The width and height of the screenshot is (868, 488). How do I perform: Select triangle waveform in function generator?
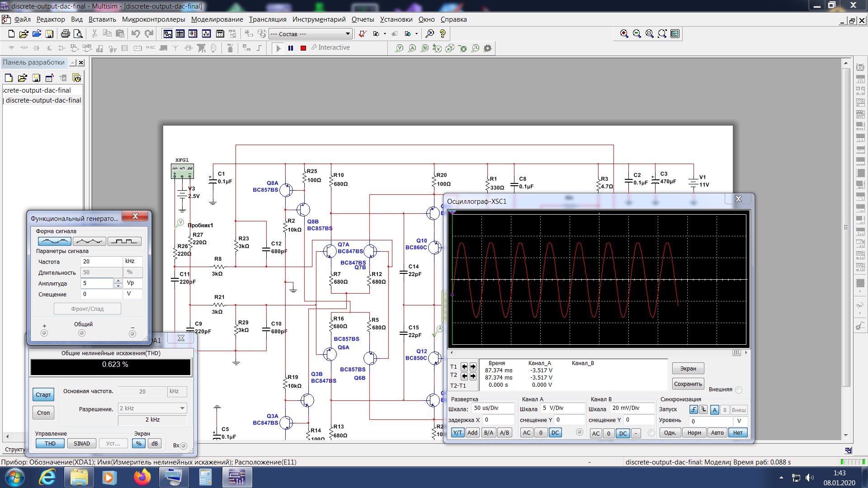[x=90, y=241]
